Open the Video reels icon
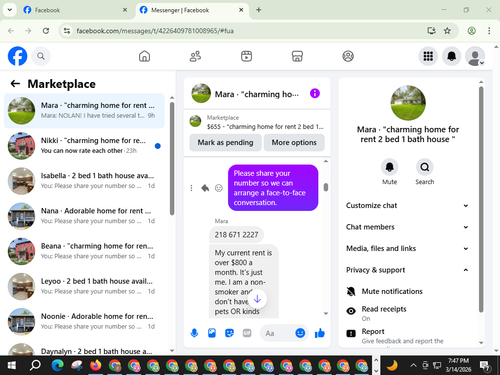 [246, 56]
